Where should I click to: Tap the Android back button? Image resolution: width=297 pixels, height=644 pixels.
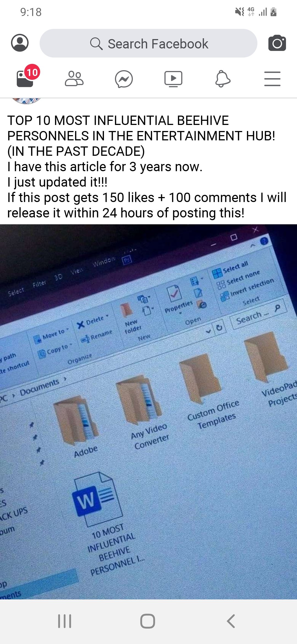231,621
